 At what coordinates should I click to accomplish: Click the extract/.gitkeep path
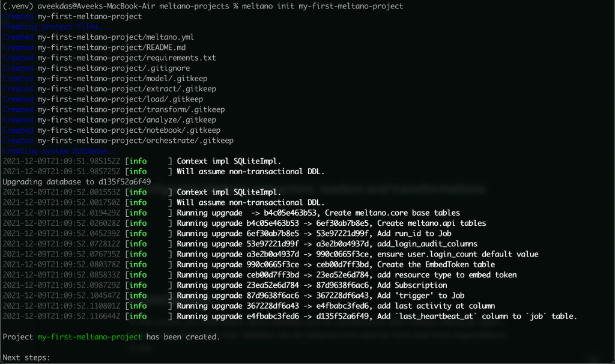127,89
